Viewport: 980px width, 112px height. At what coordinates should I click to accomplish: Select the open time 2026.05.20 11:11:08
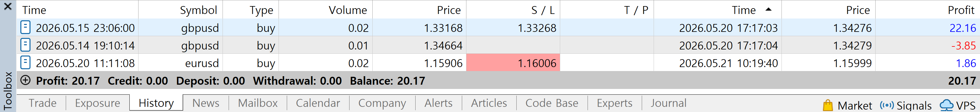coord(85,63)
